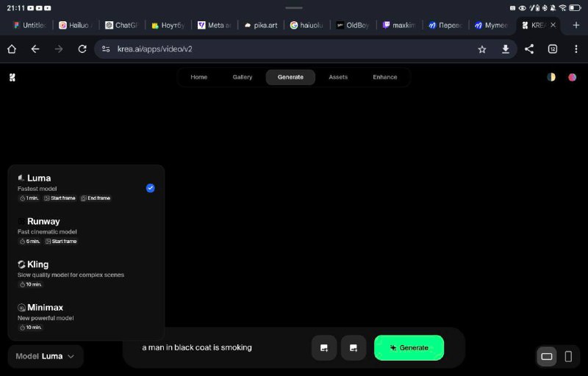This screenshot has height=376, width=588.
Task: Click Luma's 1 min. duration tag
Action: tap(29, 198)
